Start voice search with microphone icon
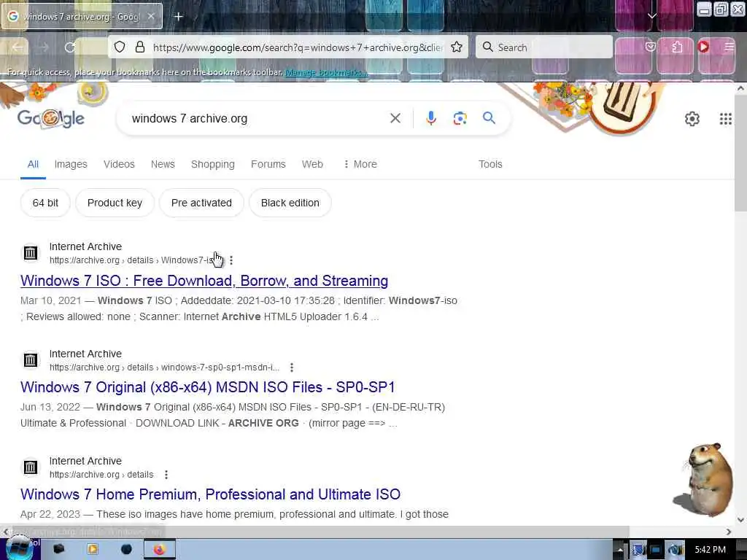747x560 pixels. click(x=430, y=118)
